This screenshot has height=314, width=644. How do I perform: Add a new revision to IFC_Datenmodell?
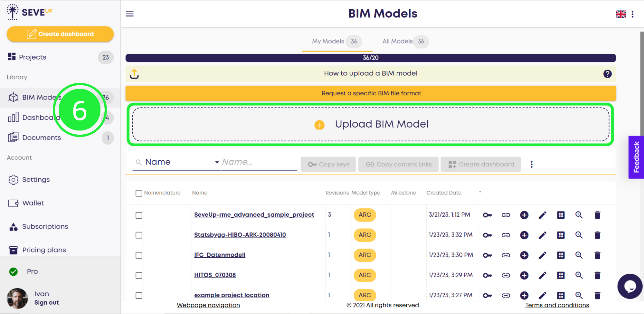pyautogui.click(x=524, y=255)
